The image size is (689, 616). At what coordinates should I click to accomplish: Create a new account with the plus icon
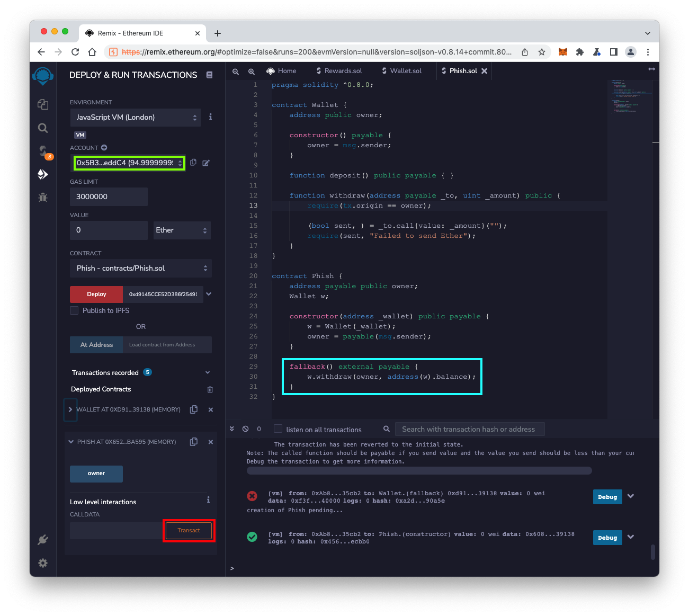(x=104, y=148)
